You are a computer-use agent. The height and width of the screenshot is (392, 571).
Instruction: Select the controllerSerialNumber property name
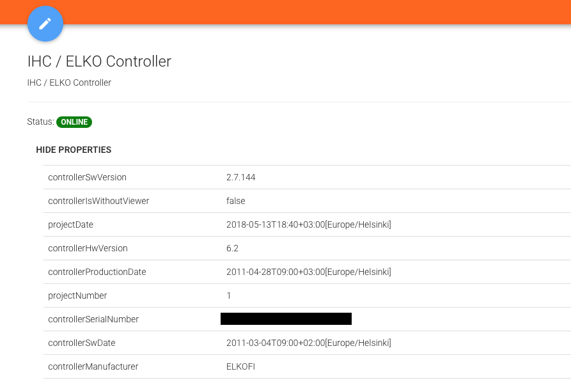tap(93, 319)
